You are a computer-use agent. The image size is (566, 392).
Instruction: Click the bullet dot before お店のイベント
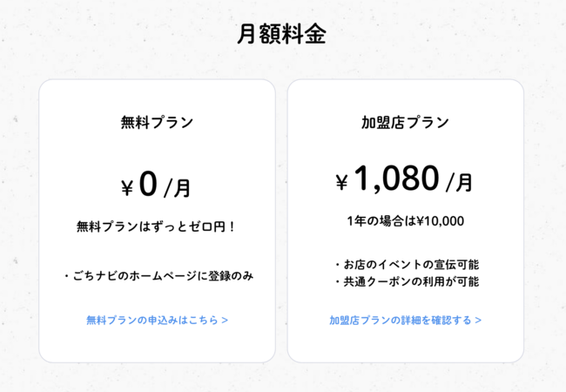pos(337,264)
